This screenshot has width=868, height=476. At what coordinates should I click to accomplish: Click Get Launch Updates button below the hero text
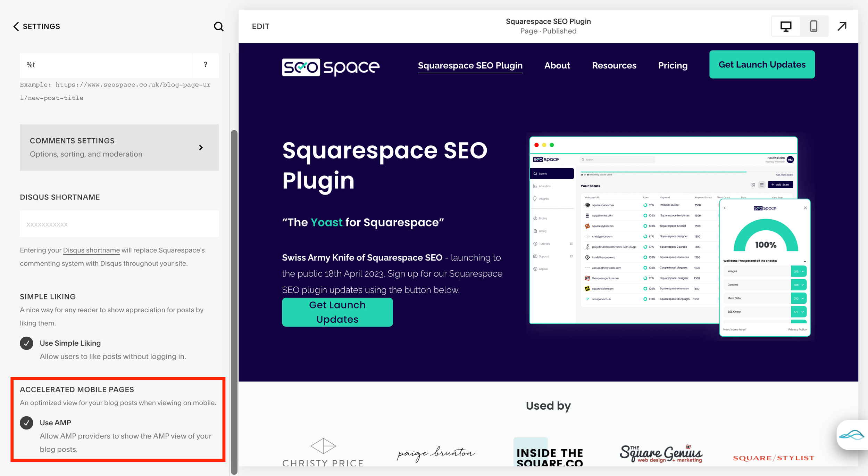337,312
